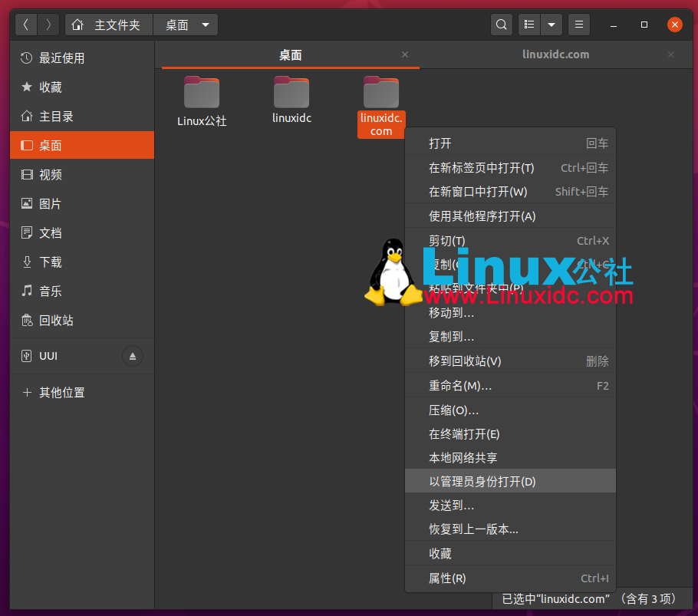Open the hamburger menu in the toolbar

[x=578, y=24]
